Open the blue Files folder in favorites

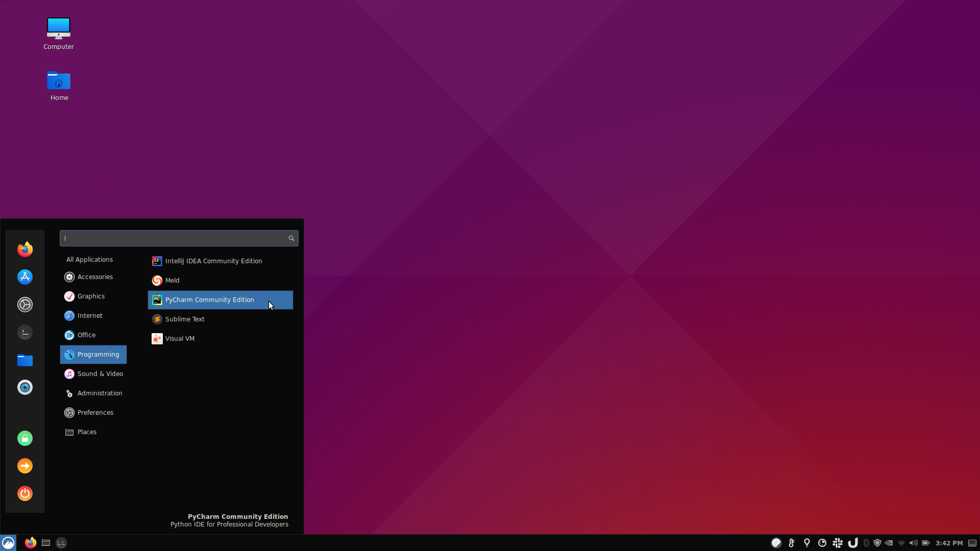pyautogui.click(x=25, y=360)
